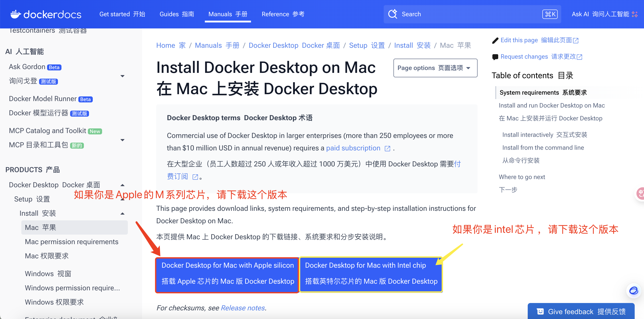Click the AI search magnifier icon
644x319 pixels.
(393, 14)
